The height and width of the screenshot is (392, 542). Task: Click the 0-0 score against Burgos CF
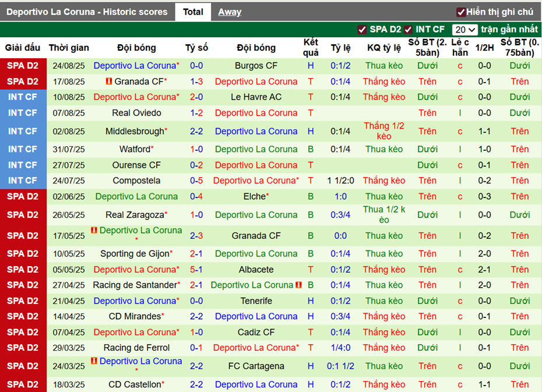point(196,66)
